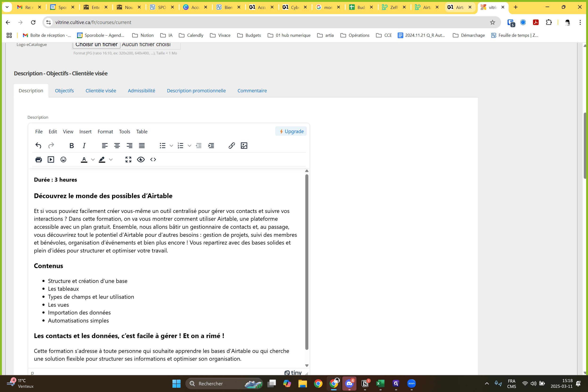
Task: Insert an image in editor
Action: tap(244, 146)
